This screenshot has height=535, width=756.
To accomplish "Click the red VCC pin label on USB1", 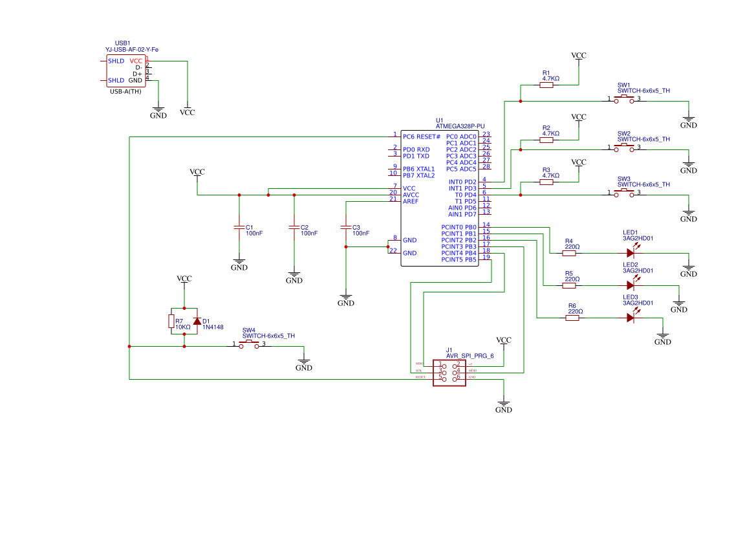I will click(x=136, y=61).
